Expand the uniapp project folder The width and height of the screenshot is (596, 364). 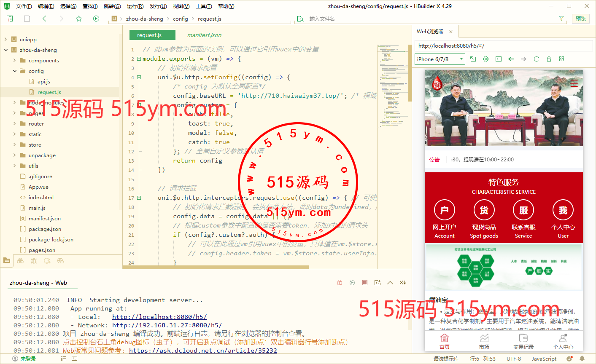tap(6, 39)
